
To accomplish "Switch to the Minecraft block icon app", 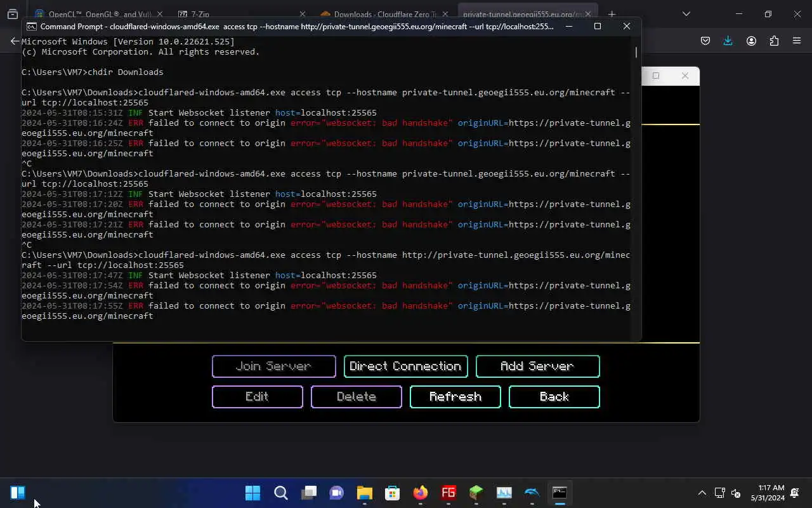I will pos(476,493).
